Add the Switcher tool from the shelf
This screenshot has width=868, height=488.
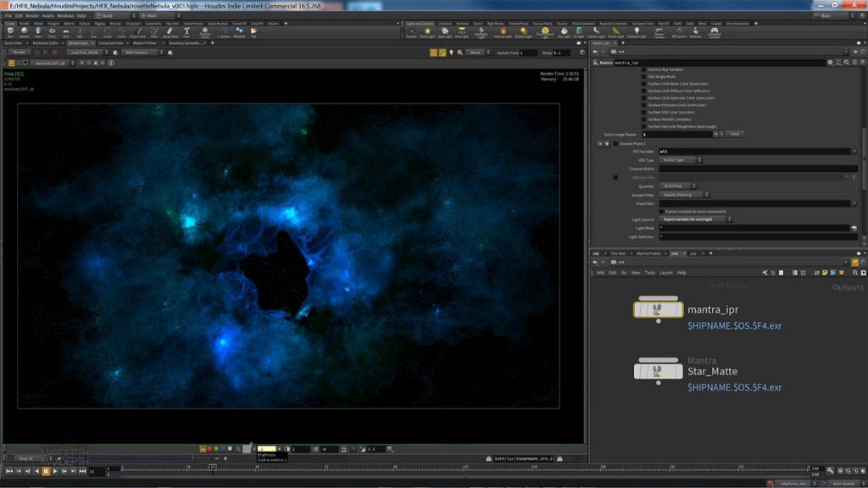695,33
